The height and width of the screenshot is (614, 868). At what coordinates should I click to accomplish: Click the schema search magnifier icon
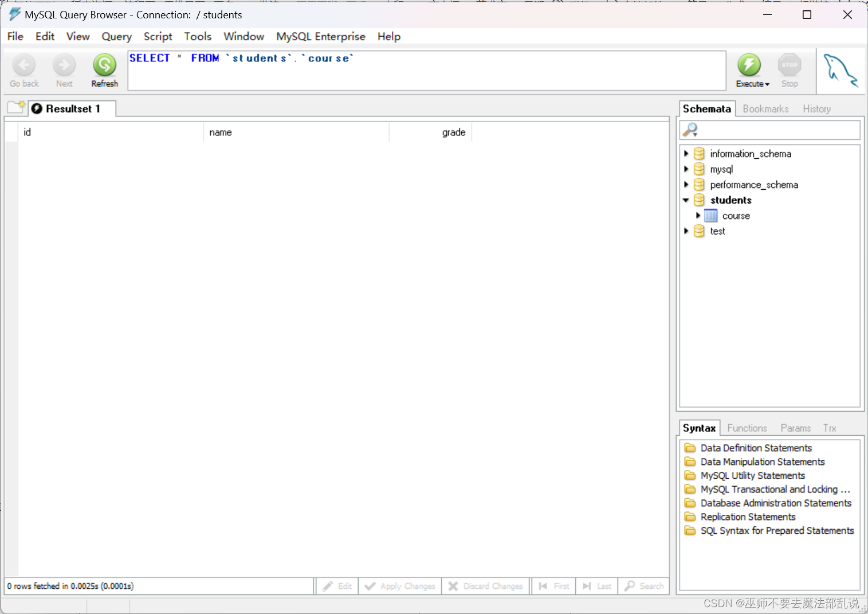(x=690, y=130)
